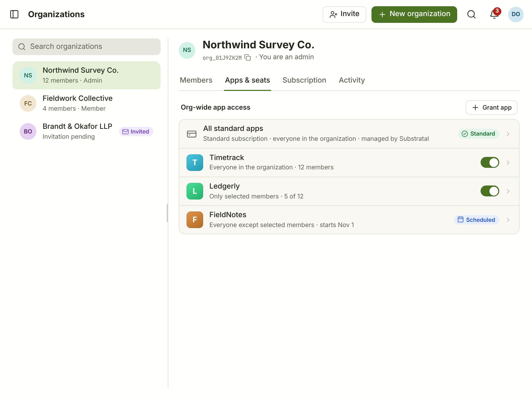Click the Ledgerly app icon
The image size is (532, 399).
pyautogui.click(x=195, y=191)
